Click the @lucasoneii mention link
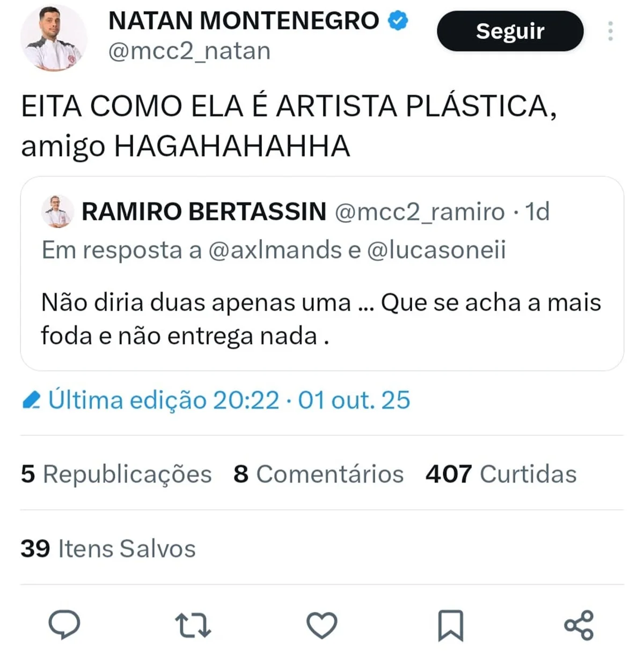Screen dimensions: 644x658 [x=436, y=250]
